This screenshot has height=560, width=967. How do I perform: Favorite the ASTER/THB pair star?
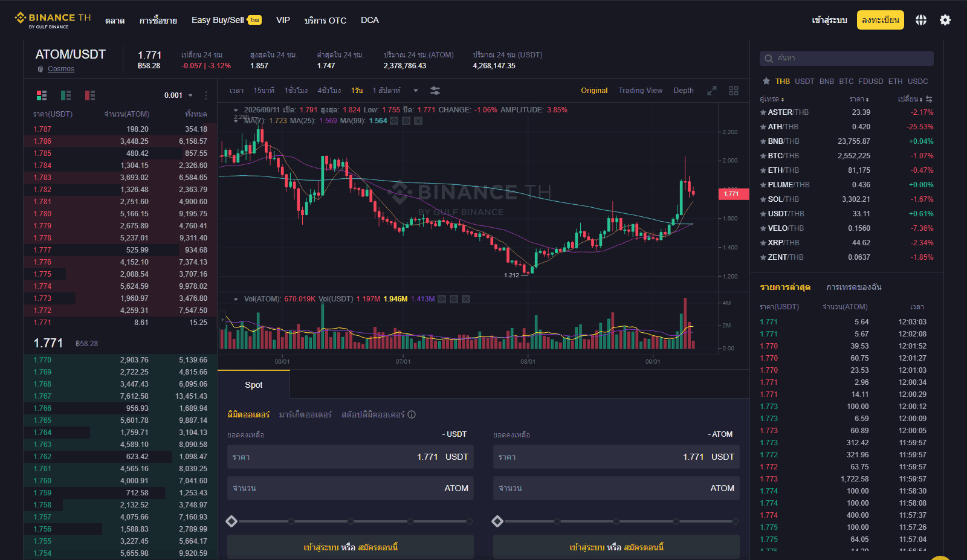(763, 112)
